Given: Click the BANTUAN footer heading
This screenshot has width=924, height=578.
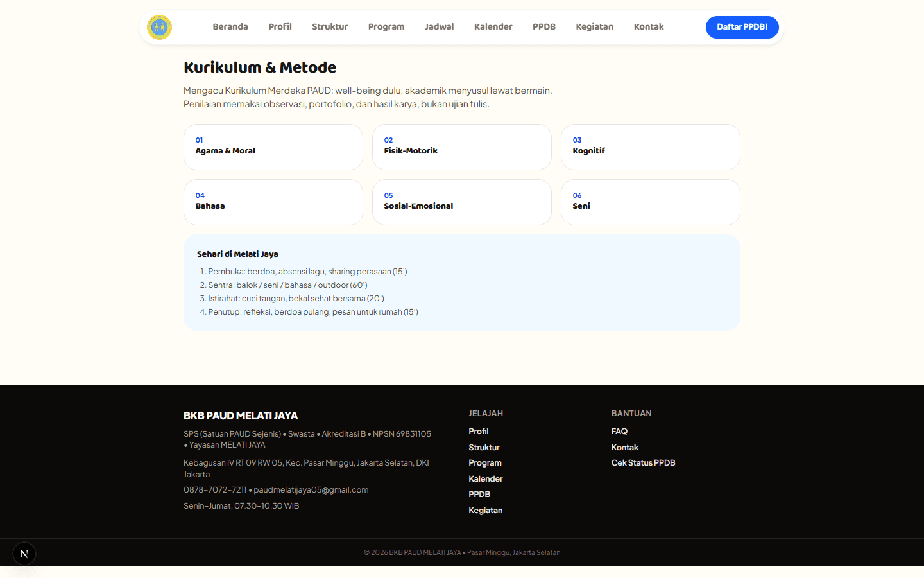Looking at the screenshot, I should point(631,414).
